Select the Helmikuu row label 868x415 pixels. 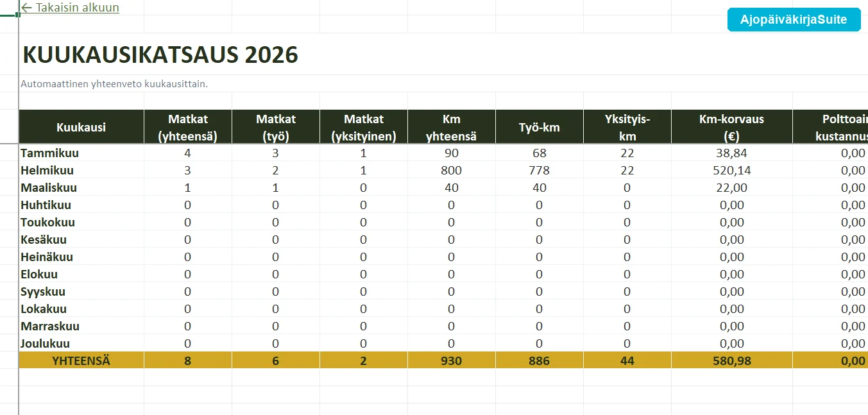(47, 171)
